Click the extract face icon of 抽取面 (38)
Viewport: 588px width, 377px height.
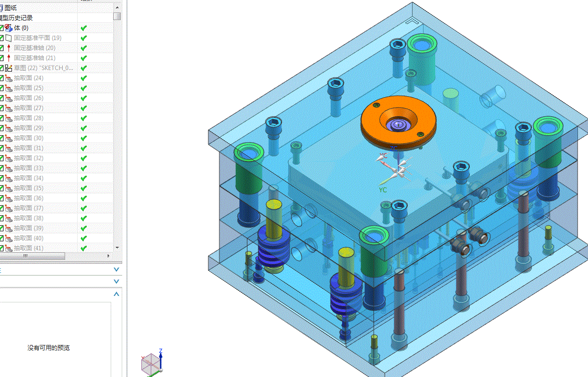click(9, 218)
